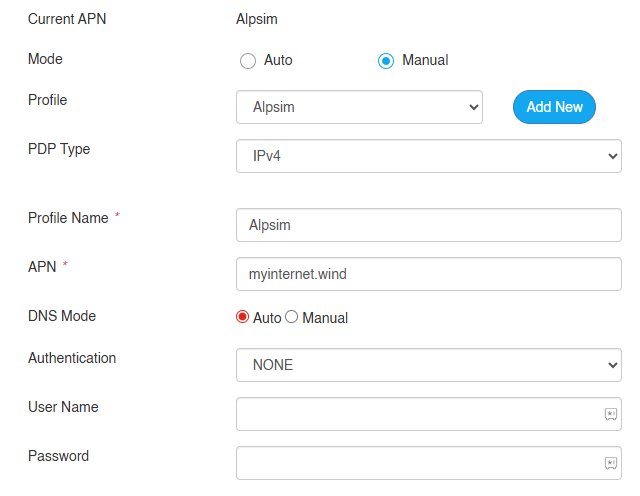Click the User Name label

[x=63, y=406]
